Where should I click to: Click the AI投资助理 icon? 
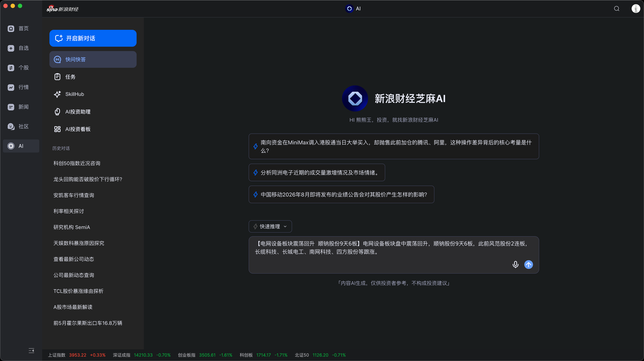[x=57, y=112]
